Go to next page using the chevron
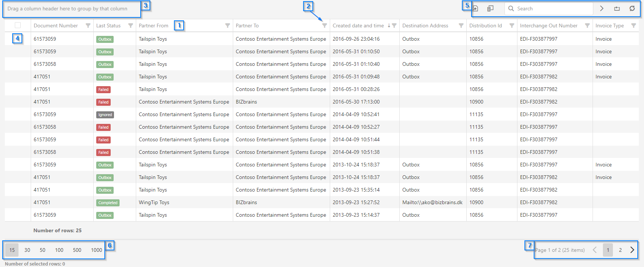The image size is (644, 267). click(x=632, y=250)
